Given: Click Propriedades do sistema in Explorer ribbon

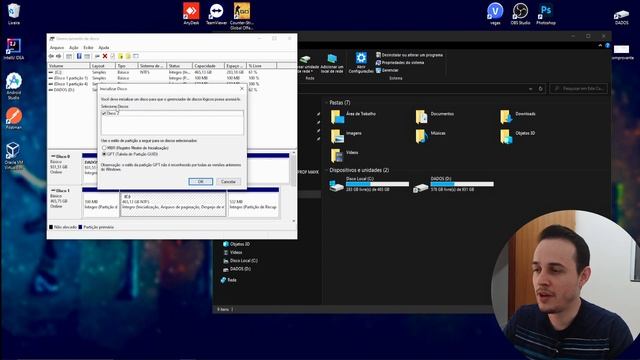Looking at the screenshot, I should coord(400,62).
